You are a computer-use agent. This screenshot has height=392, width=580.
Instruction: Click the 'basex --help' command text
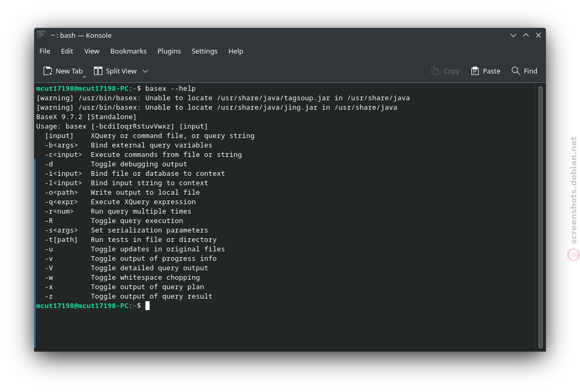point(171,88)
